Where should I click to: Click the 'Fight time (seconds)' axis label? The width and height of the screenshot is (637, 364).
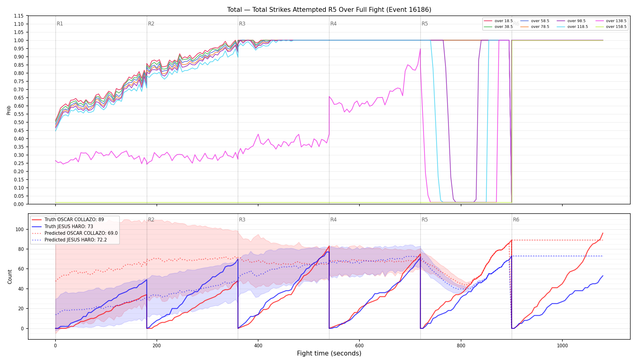click(329, 353)
